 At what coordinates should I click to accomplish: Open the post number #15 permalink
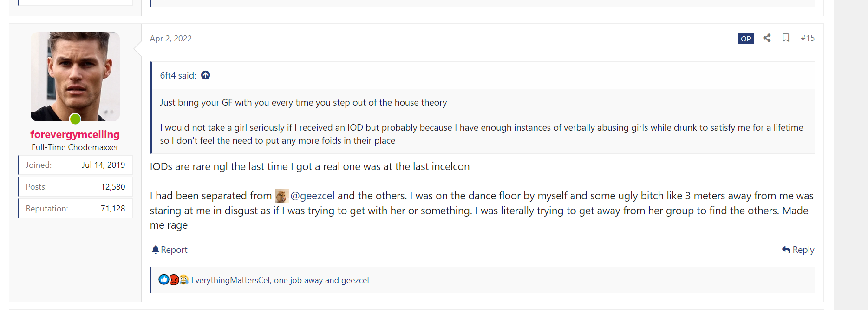coord(808,38)
